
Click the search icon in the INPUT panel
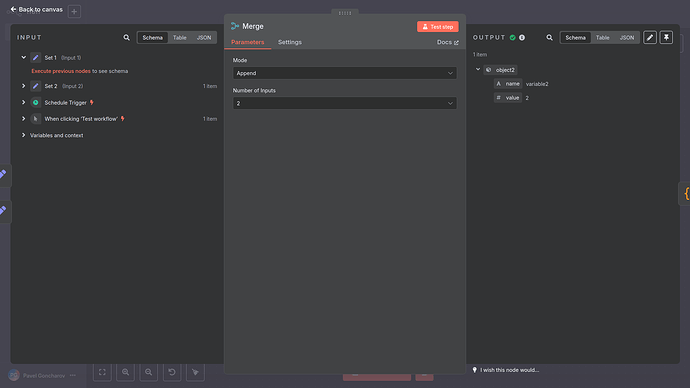pyautogui.click(x=126, y=38)
